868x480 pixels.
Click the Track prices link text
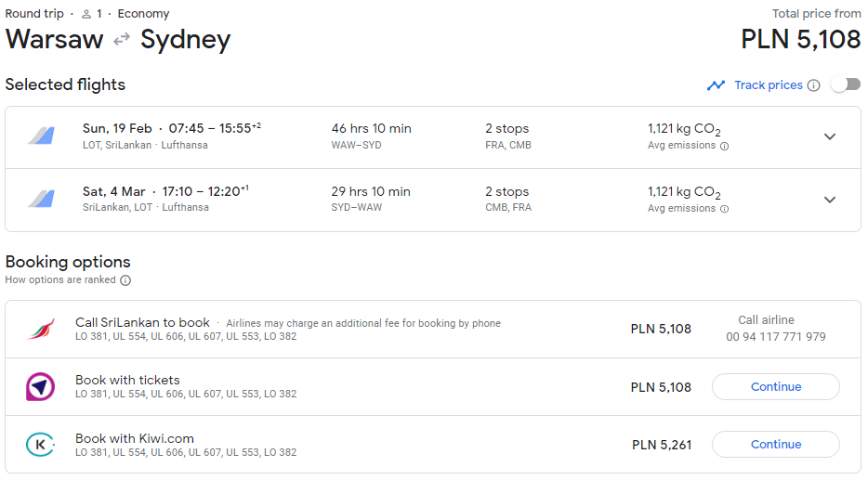769,85
